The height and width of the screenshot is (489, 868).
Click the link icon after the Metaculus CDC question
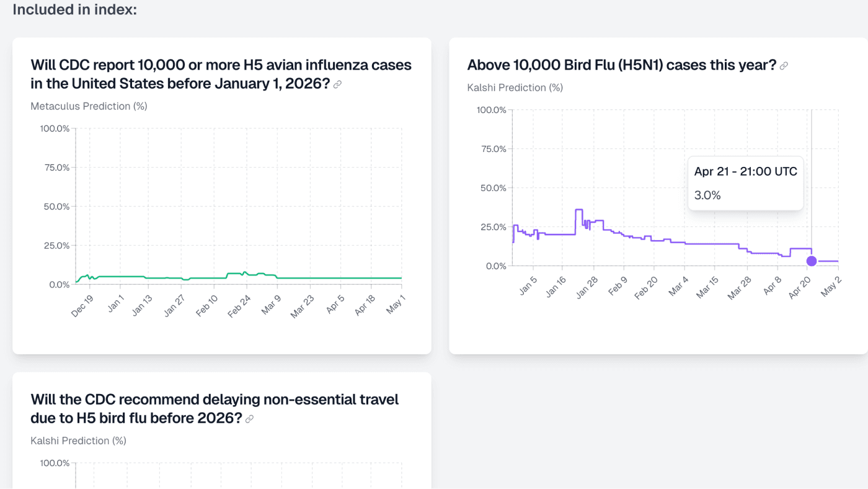pos(337,83)
